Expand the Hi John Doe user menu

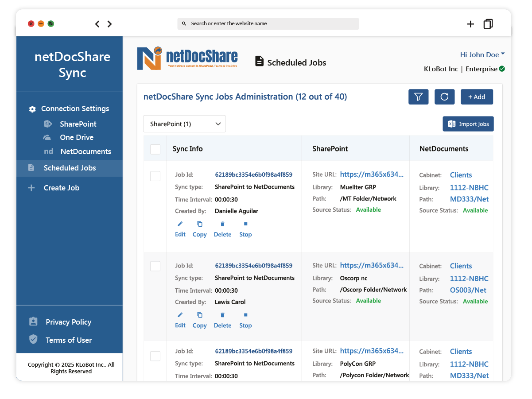(x=482, y=54)
